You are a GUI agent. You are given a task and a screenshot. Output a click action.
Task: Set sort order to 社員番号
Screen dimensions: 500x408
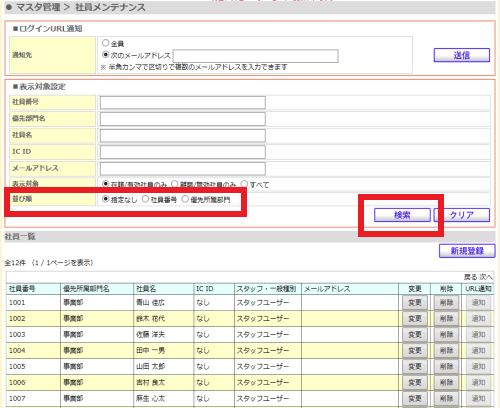pyautogui.click(x=145, y=199)
